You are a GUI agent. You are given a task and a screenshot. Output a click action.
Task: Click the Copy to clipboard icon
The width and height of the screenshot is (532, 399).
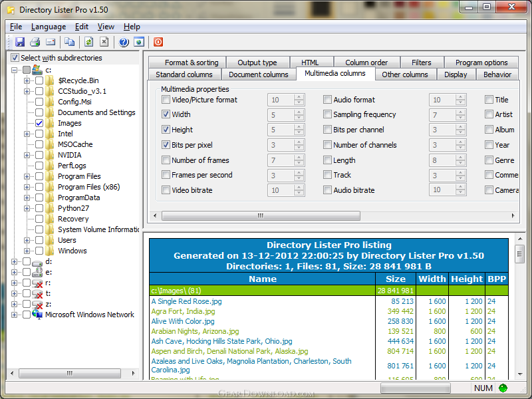click(70, 42)
